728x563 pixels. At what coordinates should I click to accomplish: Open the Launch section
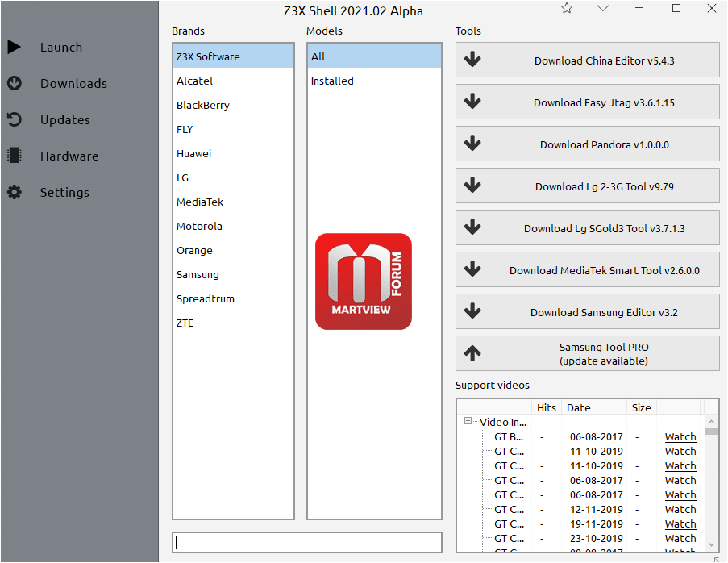pos(61,47)
